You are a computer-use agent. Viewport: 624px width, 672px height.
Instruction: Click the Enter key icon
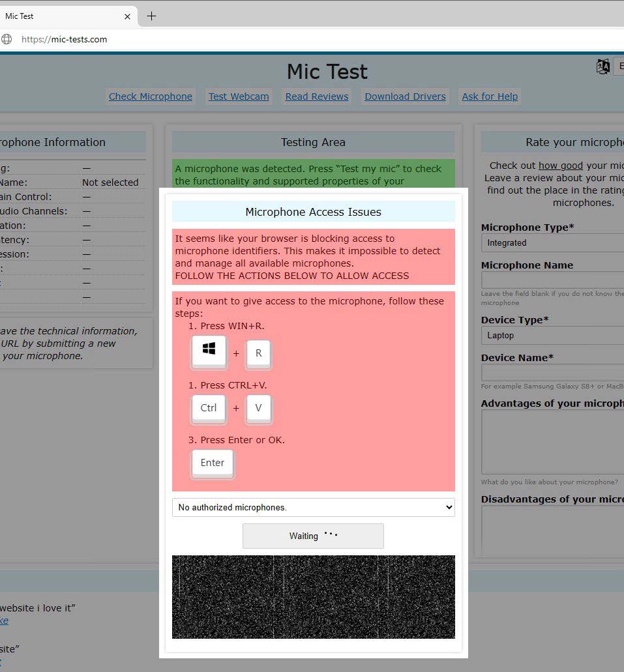pos(213,463)
